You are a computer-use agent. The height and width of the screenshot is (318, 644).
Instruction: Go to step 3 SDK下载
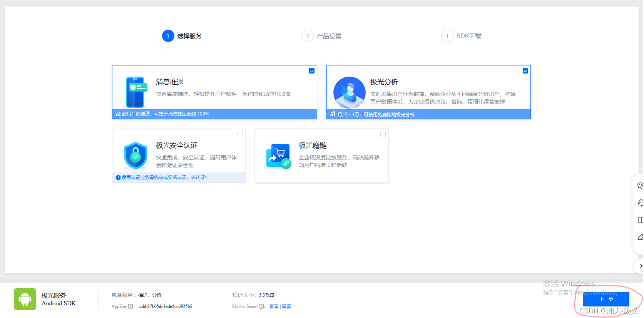coord(461,36)
